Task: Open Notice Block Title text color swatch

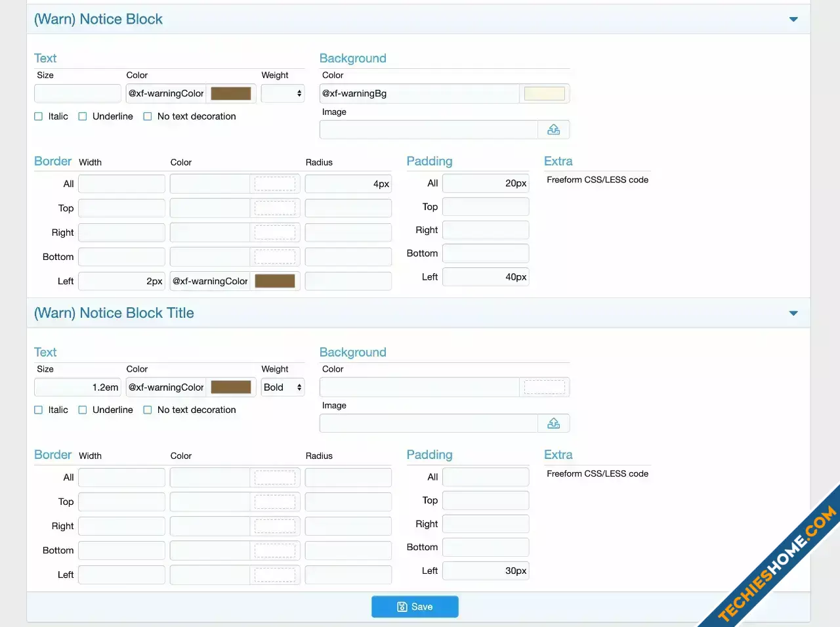Action: (231, 387)
